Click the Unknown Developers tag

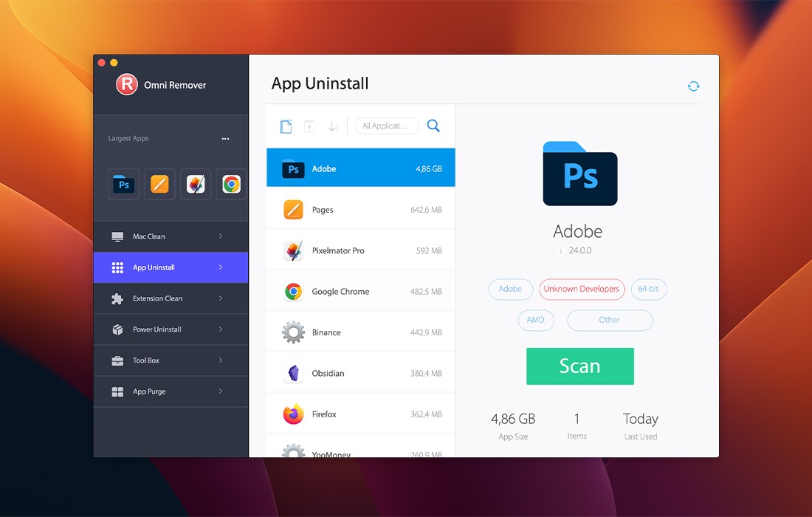click(x=582, y=289)
